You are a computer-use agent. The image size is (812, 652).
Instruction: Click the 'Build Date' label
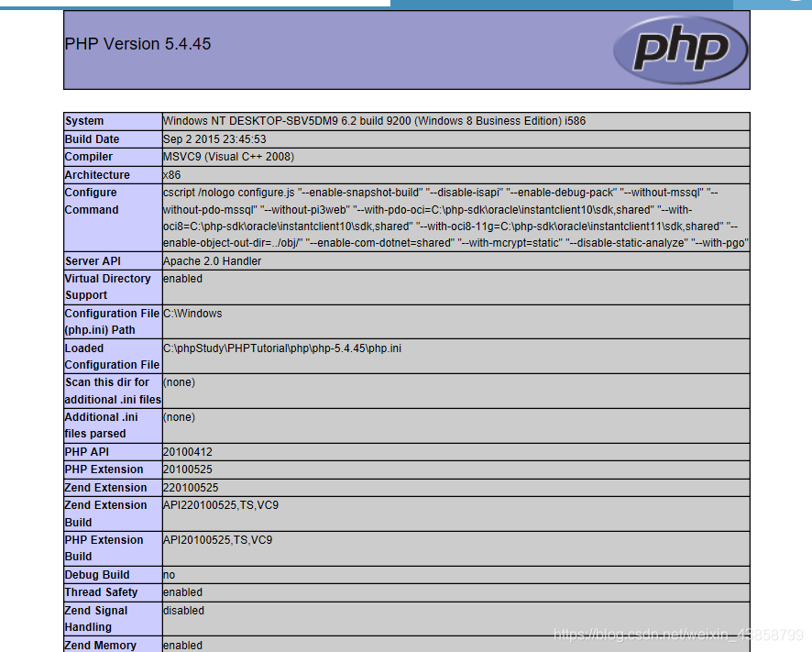coord(93,139)
